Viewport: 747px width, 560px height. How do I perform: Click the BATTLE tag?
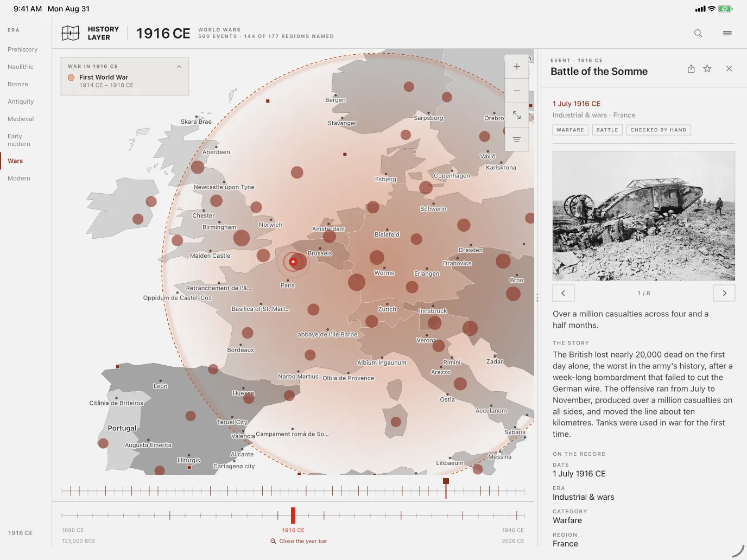(607, 130)
